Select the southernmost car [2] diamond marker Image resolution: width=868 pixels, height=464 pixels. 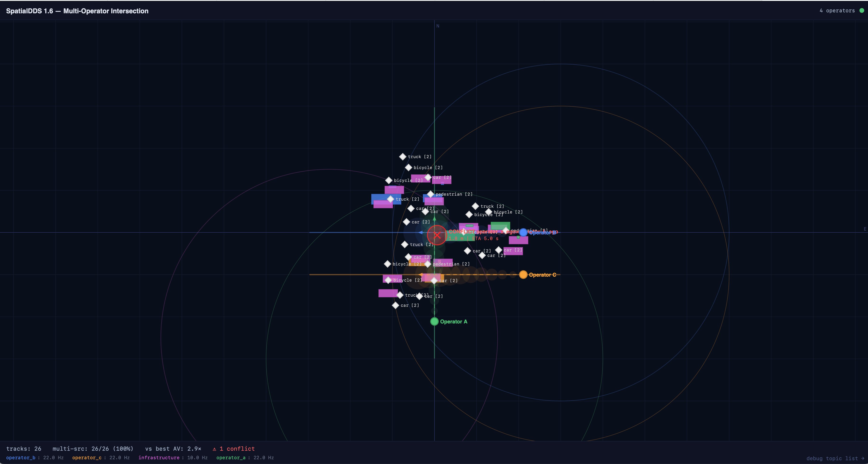(x=396, y=305)
